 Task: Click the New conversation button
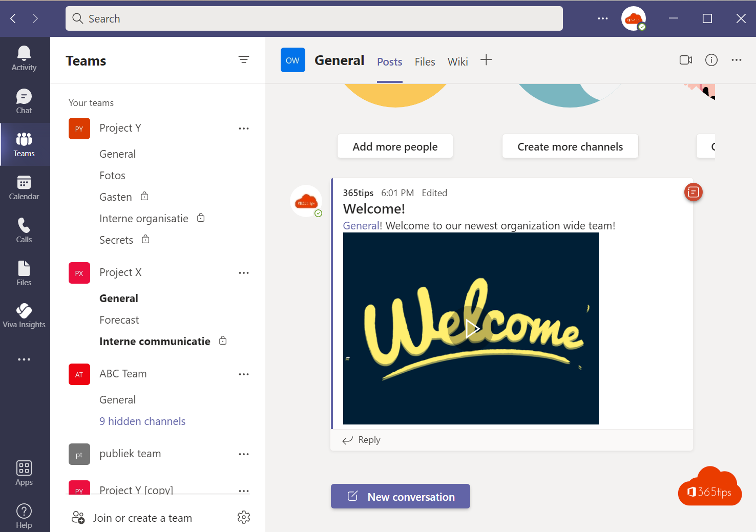401,496
